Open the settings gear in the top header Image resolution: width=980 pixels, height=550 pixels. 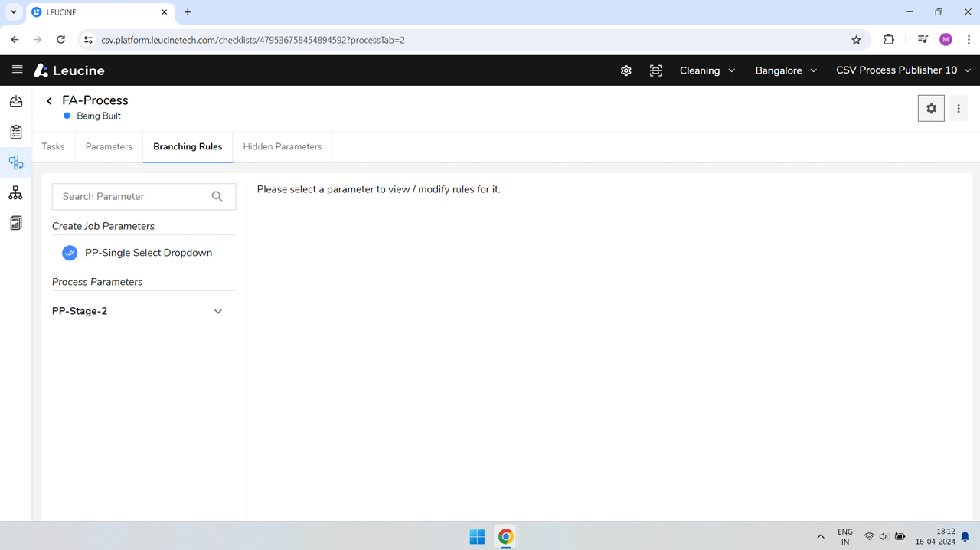(x=626, y=70)
